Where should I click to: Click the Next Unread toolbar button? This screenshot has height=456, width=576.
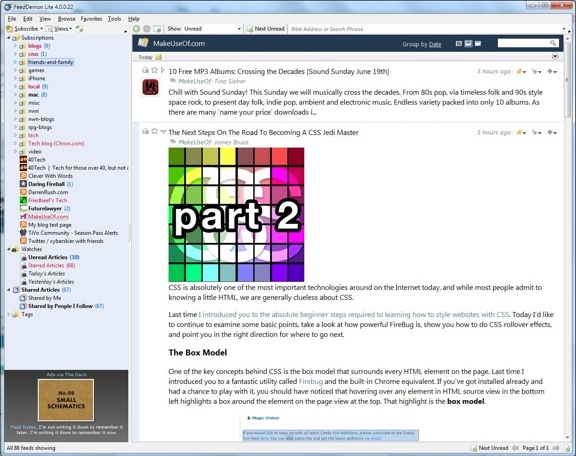click(265, 29)
